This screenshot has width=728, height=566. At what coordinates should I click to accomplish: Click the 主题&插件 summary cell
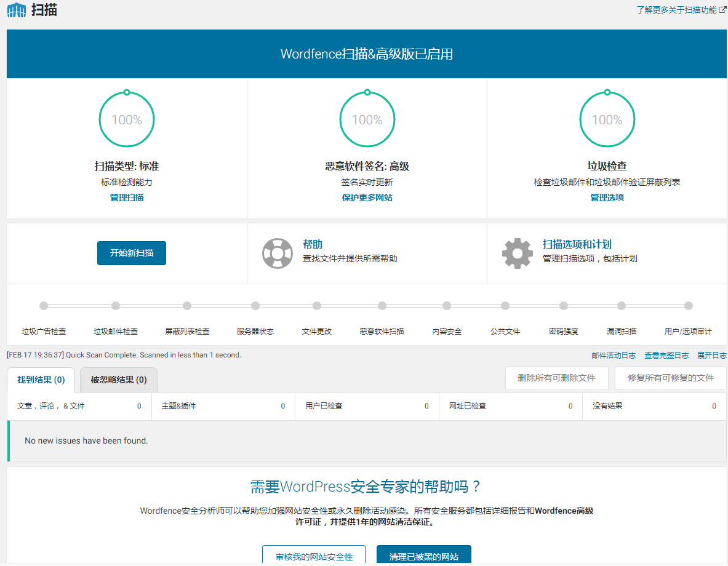click(x=223, y=406)
